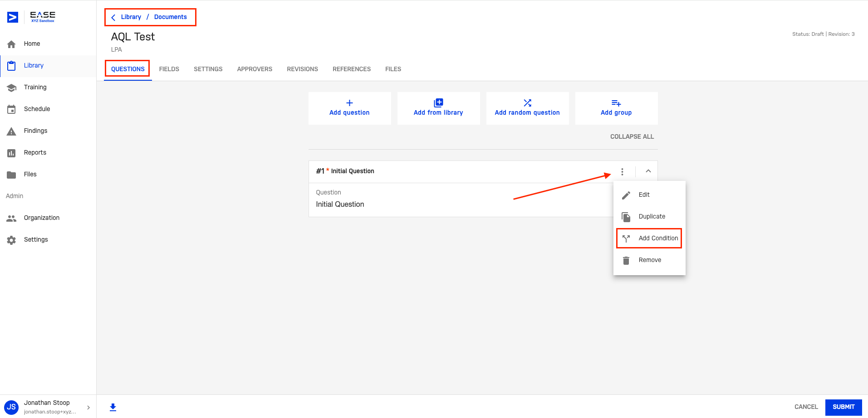Click the Add group label
868x418 pixels.
[x=616, y=113]
